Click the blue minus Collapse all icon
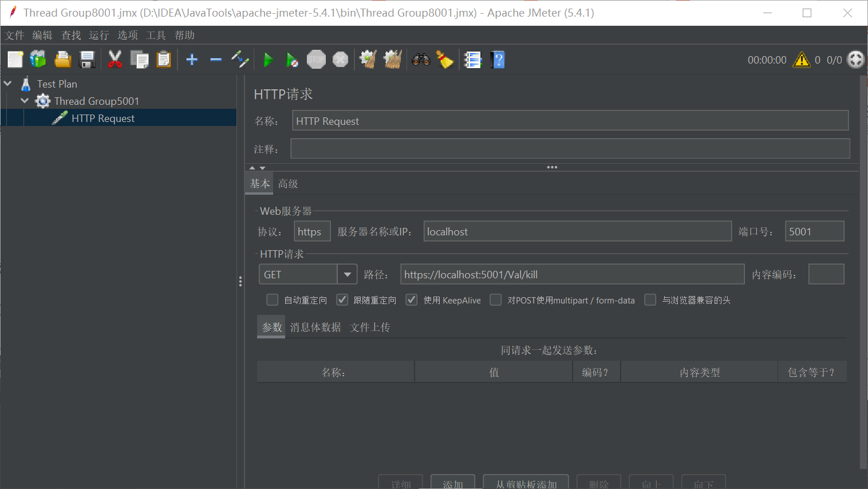The width and height of the screenshot is (868, 489). (216, 60)
